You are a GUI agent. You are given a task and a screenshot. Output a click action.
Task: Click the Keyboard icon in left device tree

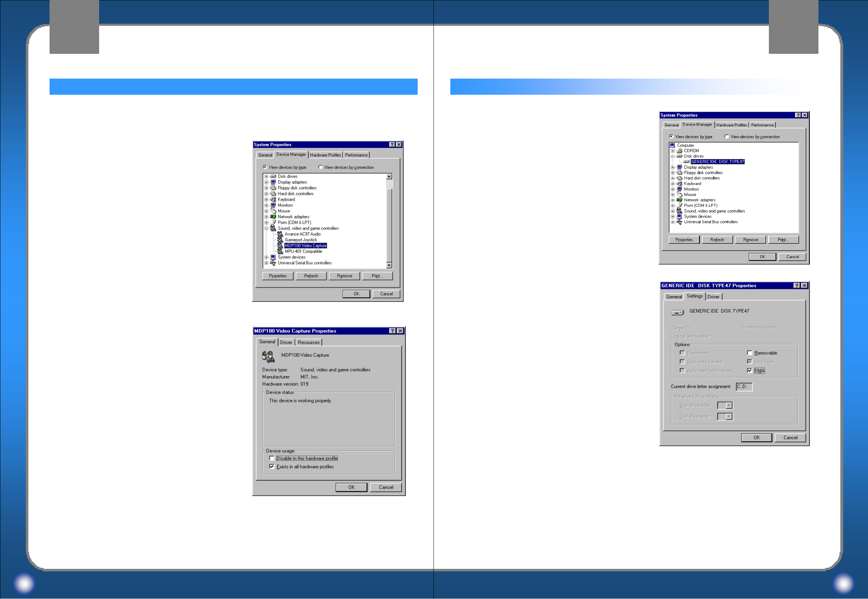(273, 200)
